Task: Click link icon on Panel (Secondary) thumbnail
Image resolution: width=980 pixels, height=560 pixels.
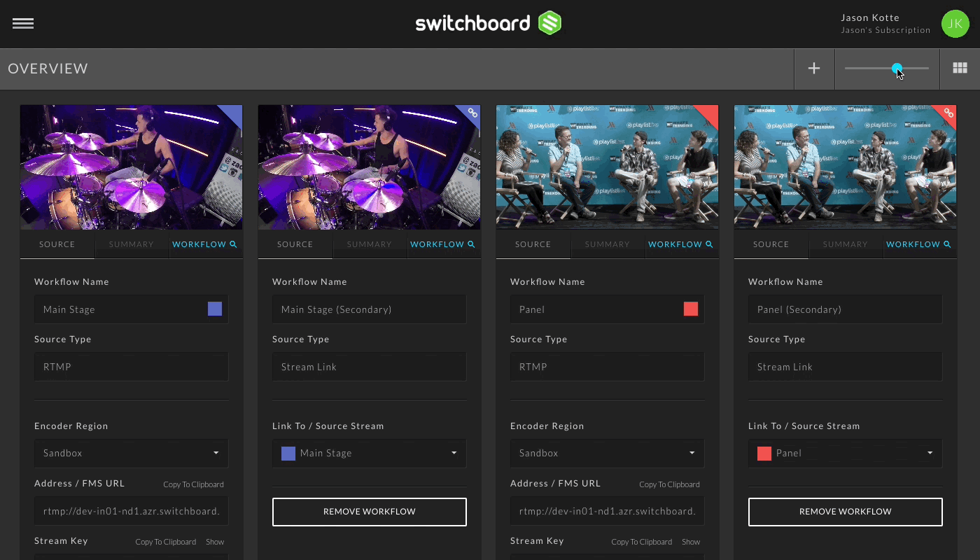Action: [x=948, y=113]
